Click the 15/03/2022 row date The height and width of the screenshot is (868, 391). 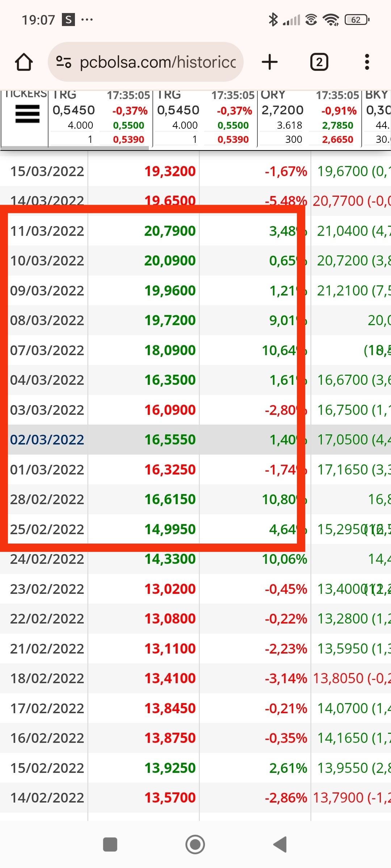pyautogui.click(x=47, y=171)
